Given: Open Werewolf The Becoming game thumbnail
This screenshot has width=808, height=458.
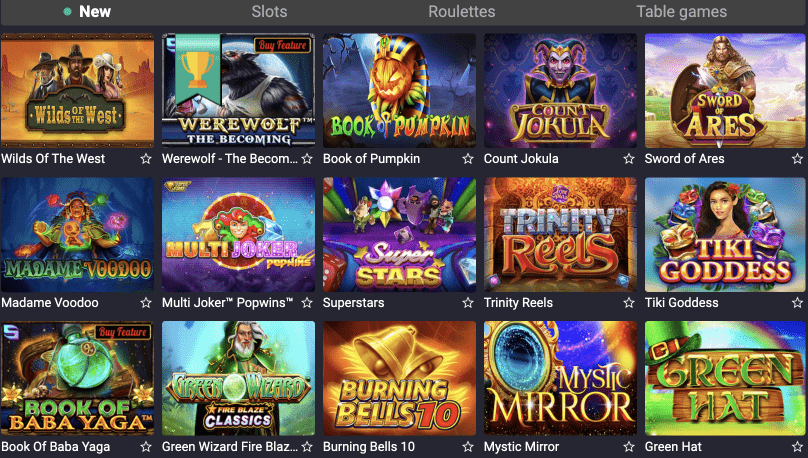Looking at the screenshot, I should click(x=238, y=90).
